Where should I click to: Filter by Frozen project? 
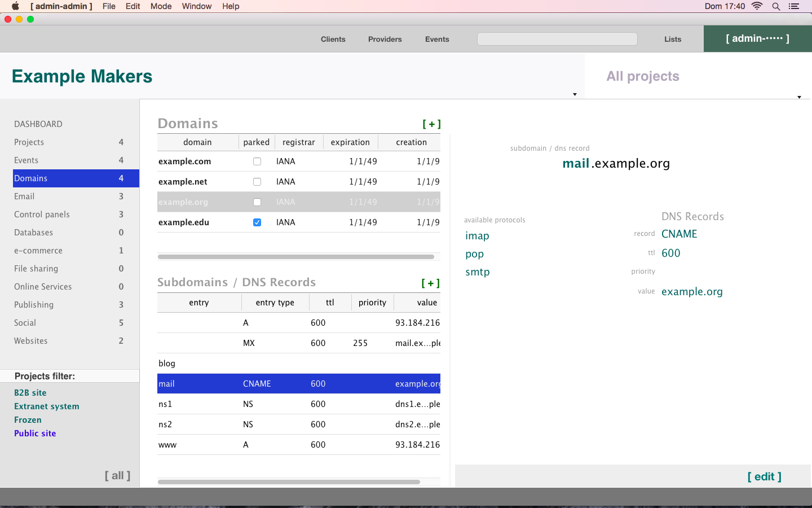click(x=28, y=420)
